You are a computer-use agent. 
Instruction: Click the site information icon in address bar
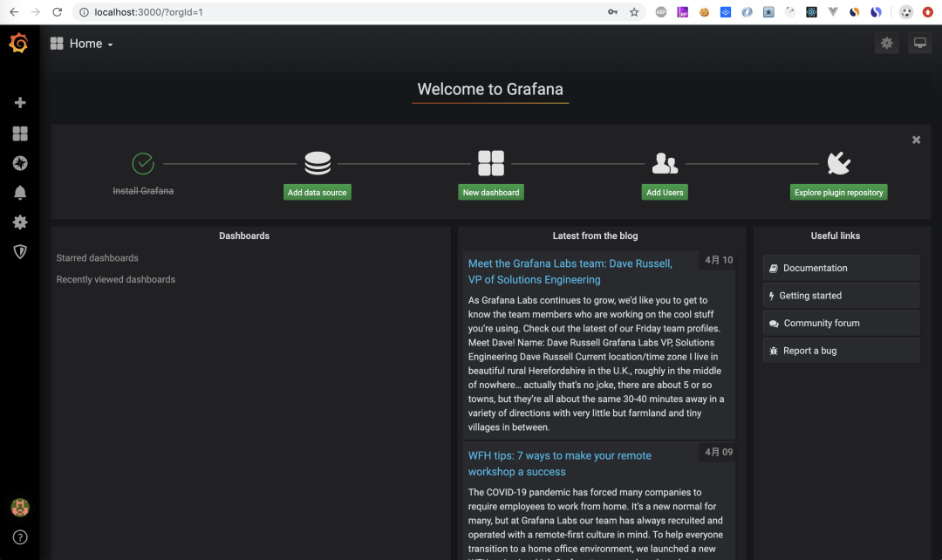pyautogui.click(x=84, y=12)
